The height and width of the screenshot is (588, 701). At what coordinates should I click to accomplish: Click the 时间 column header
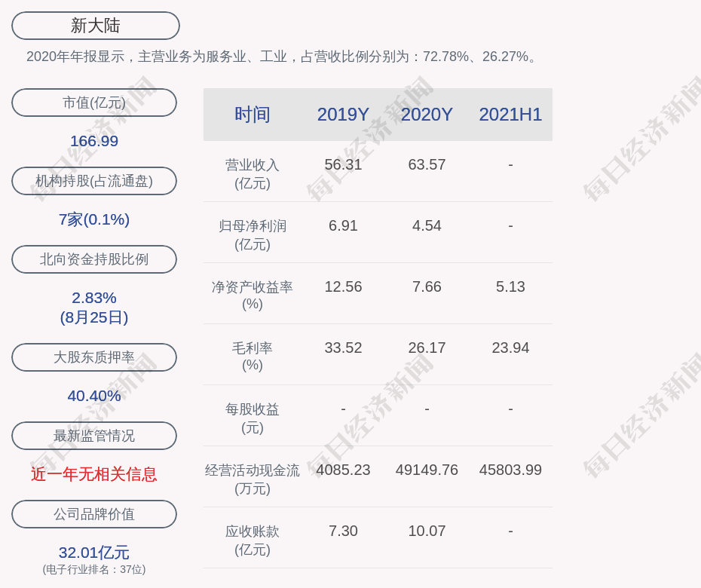(253, 115)
